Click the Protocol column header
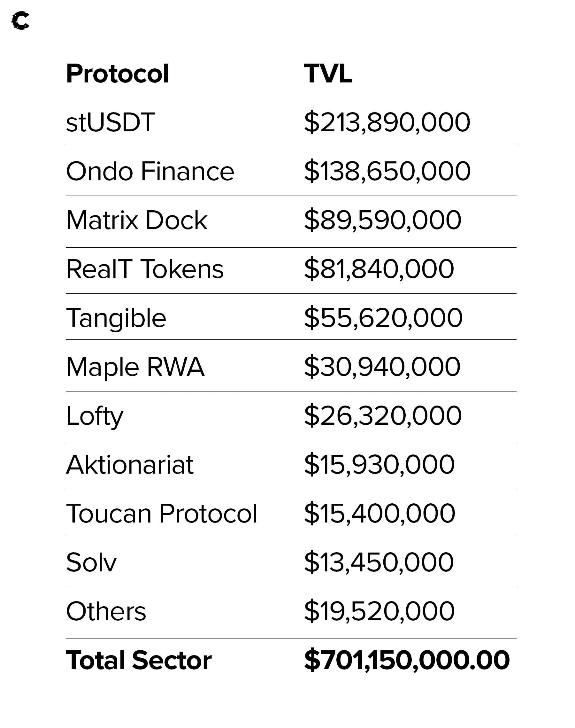This screenshot has height=728, width=575. click(117, 74)
